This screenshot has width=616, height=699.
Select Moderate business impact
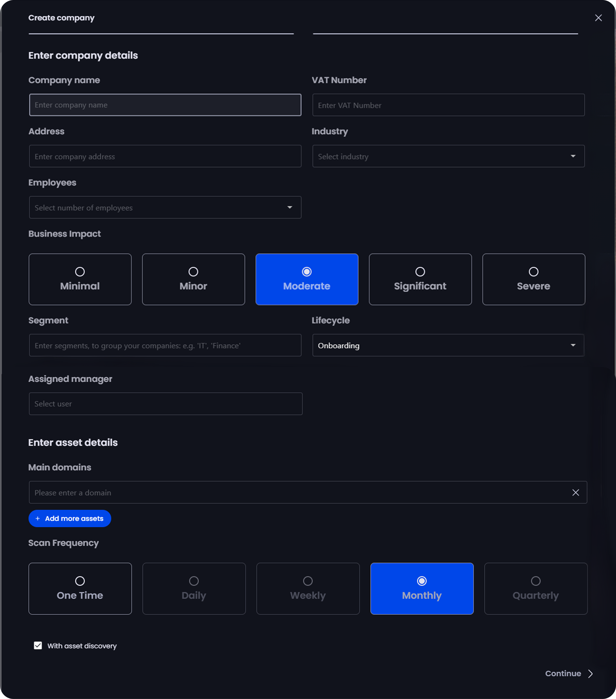pos(307,279)
